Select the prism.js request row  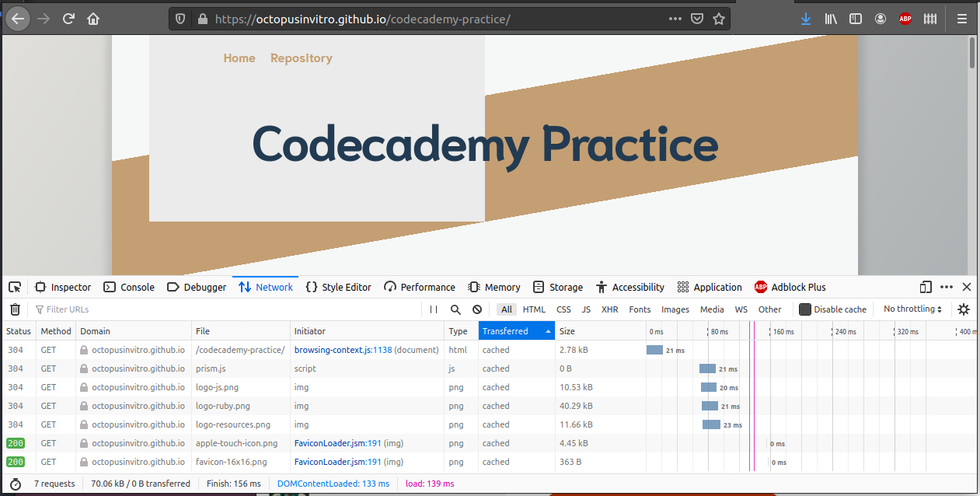(490, 369)
